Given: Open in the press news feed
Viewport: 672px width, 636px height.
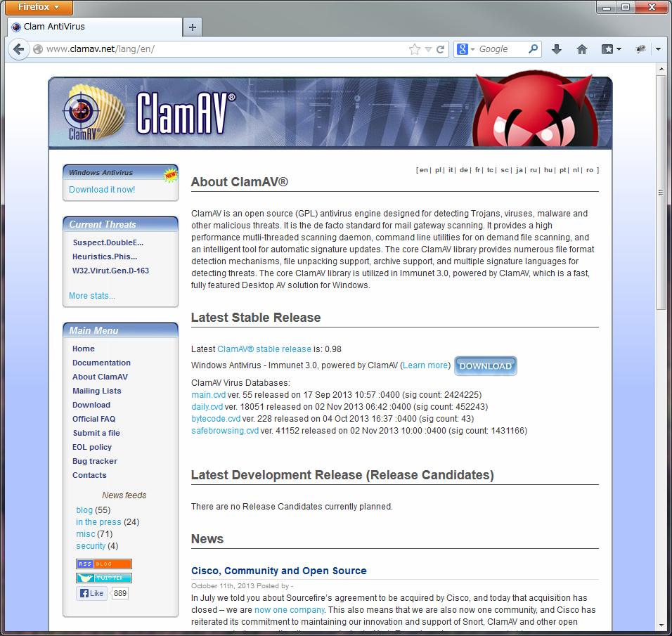Looking at the screenshot, I should [x=98, y=522].
